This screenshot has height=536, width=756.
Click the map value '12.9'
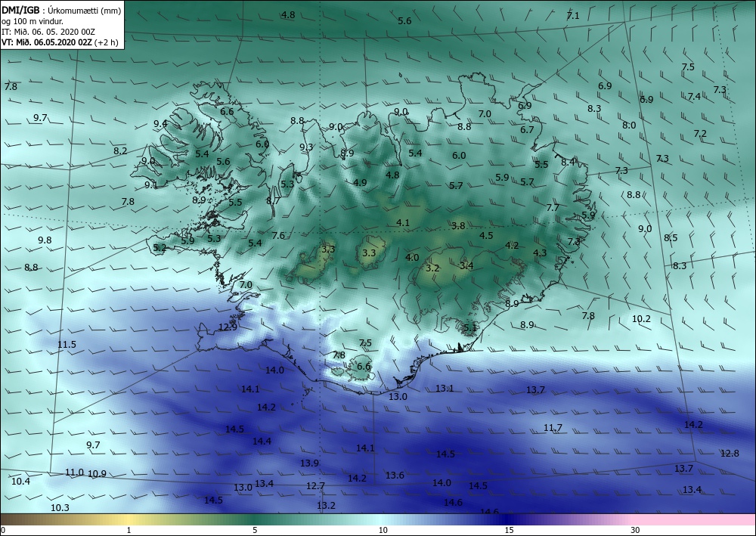[228, 327]
